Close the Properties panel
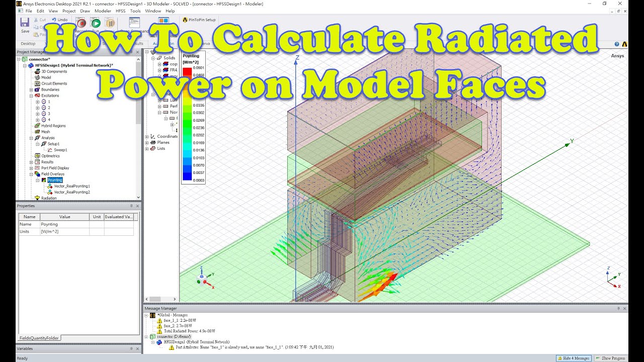The image size is (644, 362). pos(138,206)
